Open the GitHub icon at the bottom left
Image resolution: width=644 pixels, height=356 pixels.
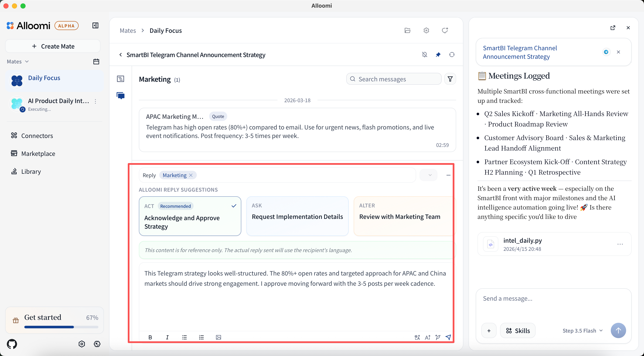[x=12, y=344]
